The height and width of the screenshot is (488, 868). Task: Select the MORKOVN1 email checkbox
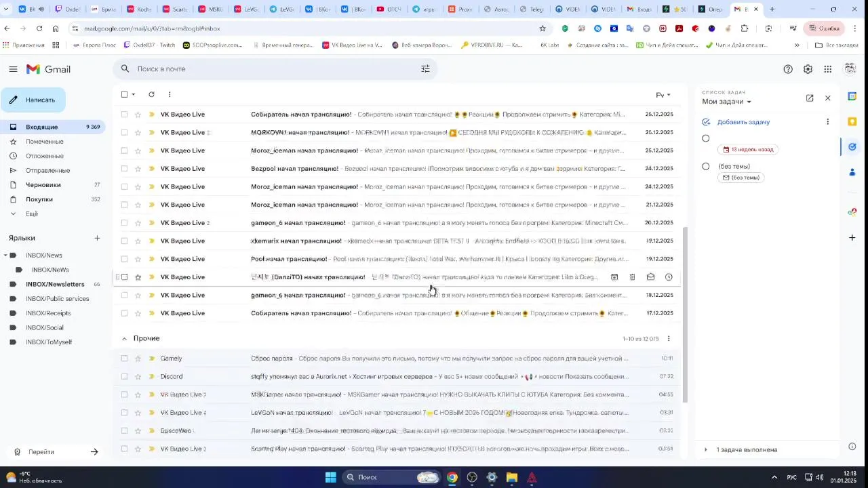124,132
